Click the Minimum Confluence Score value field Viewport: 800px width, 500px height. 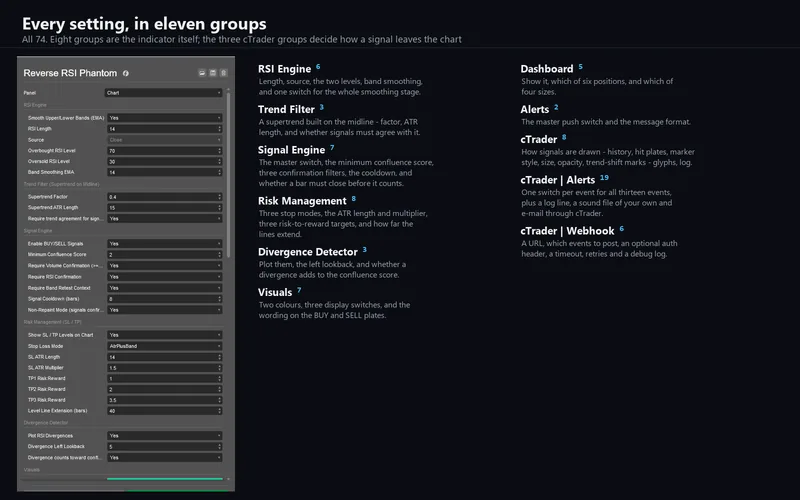[162, 255]
